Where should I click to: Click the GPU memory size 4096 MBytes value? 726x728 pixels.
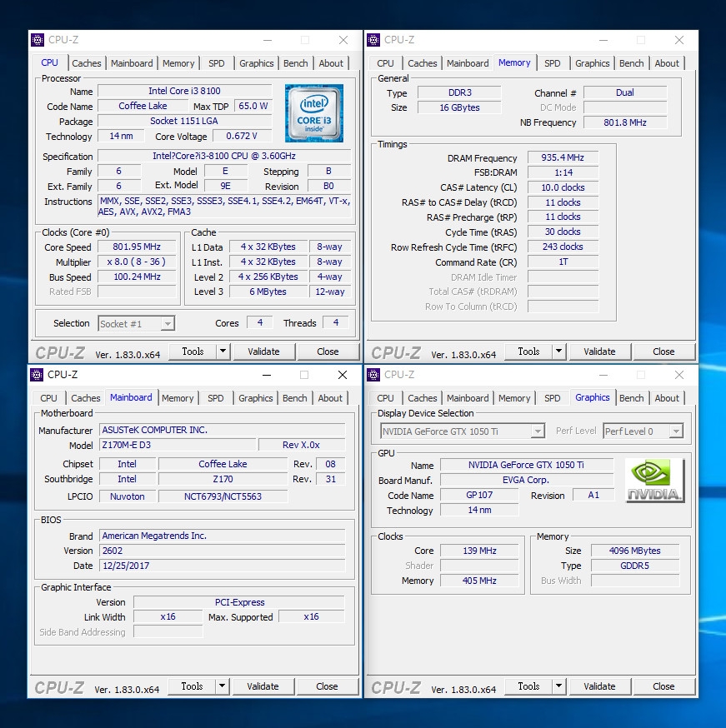[x=635, y=551]
